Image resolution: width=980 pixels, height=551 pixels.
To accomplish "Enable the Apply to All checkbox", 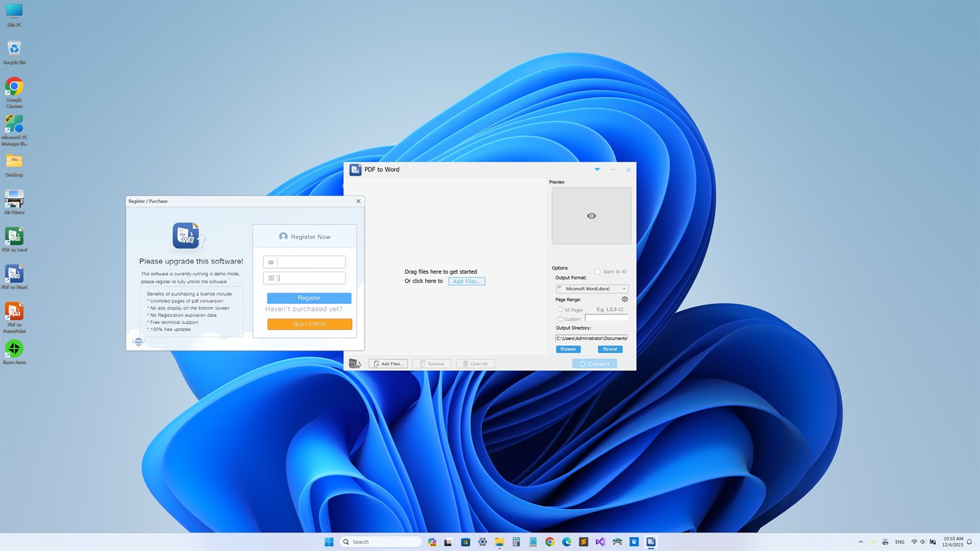I will coord(596,271).
